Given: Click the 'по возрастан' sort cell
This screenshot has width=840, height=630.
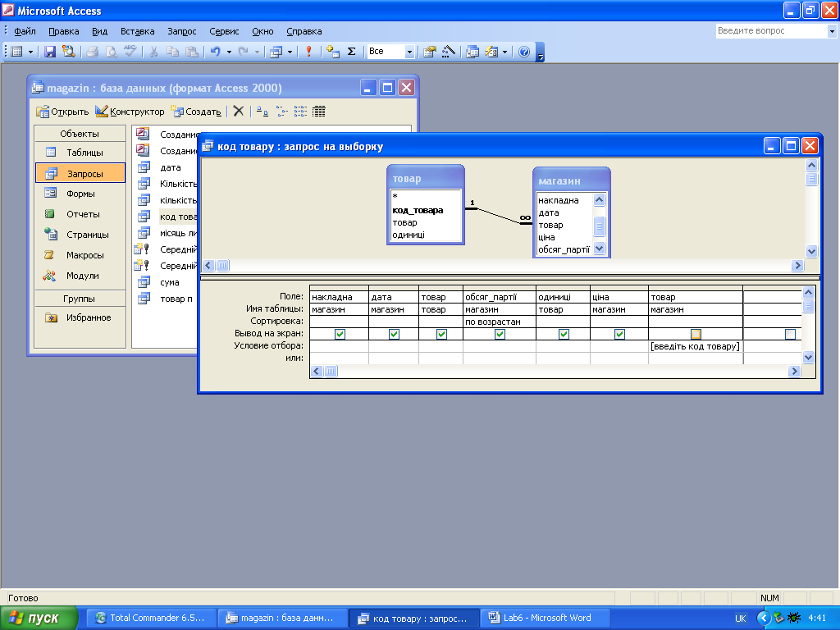Looking at the screenshot, I should (500, 322).
